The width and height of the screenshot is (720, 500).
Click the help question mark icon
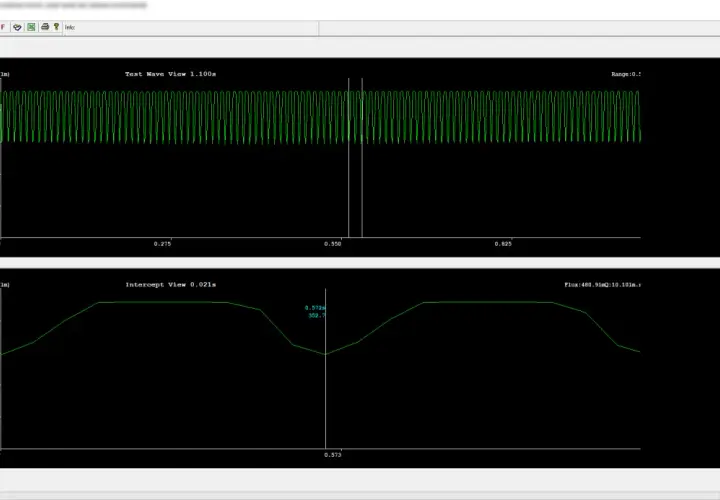(56, 27)
